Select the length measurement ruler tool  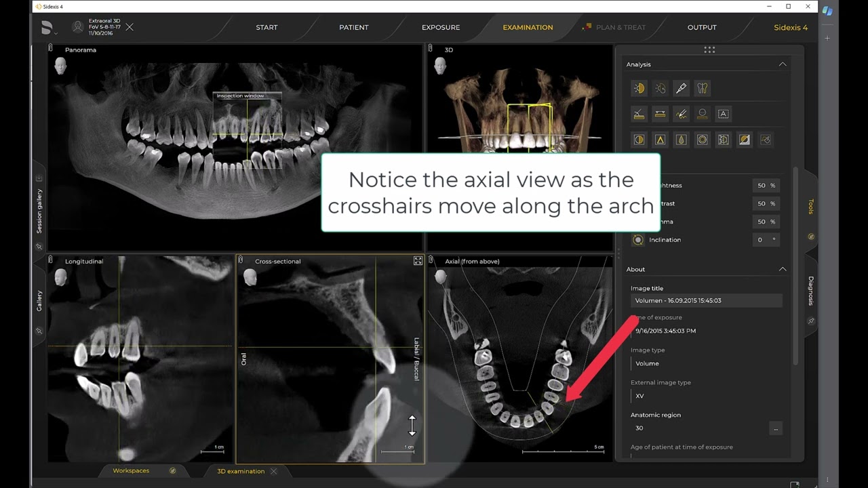pyautogui.click(x=660, y=114)
